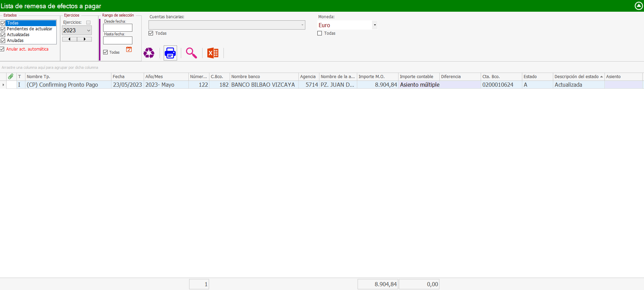The height and width of the screenshot is (290, 644).
Task: Collapse panel using top-right arrow icon
Action: [x=638, y=6]
